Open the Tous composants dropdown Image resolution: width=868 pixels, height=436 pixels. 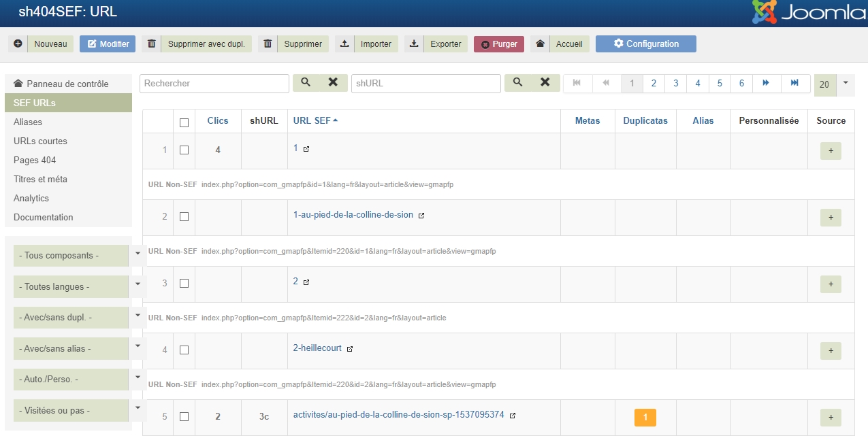click(x=80, y=256)
